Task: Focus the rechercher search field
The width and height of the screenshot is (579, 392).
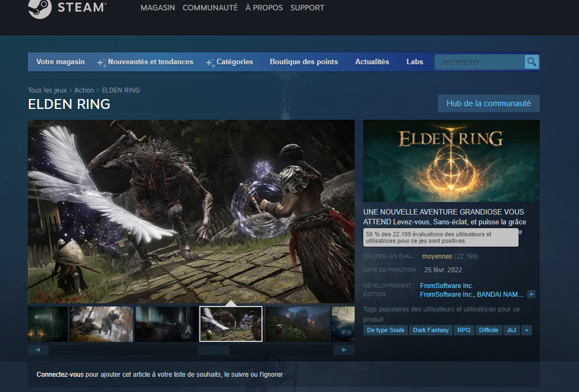Action: [480, 62]
